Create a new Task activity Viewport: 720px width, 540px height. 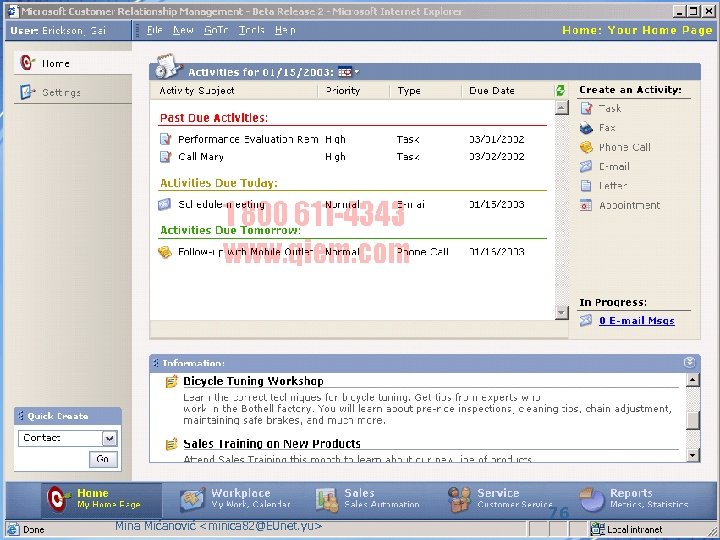[601, 108]
